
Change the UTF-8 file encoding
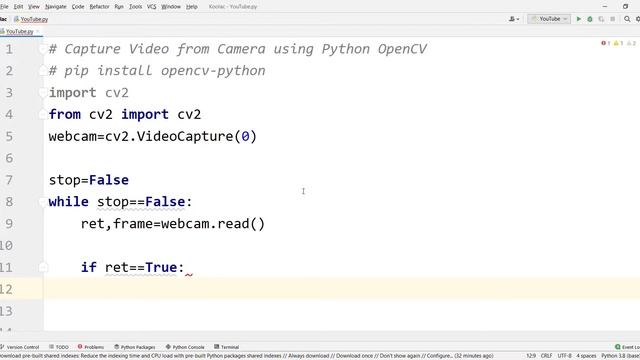[564, 356]
